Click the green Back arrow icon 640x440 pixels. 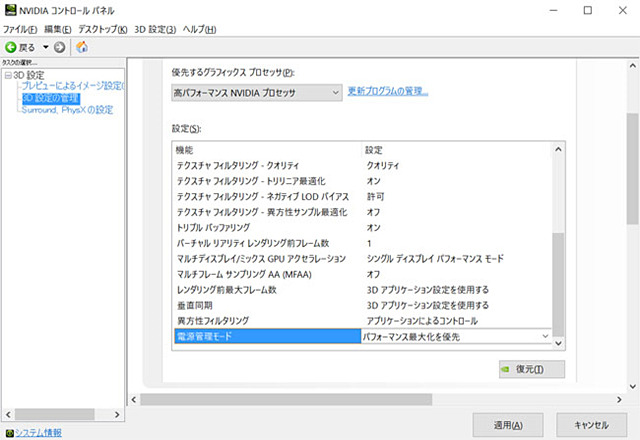click(11, 47)
